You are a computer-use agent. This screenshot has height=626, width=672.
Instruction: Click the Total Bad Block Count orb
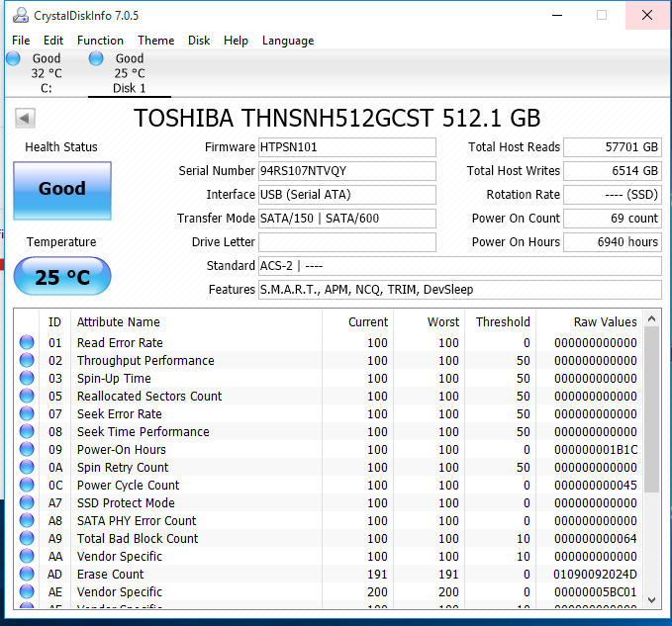pos(27,539)
